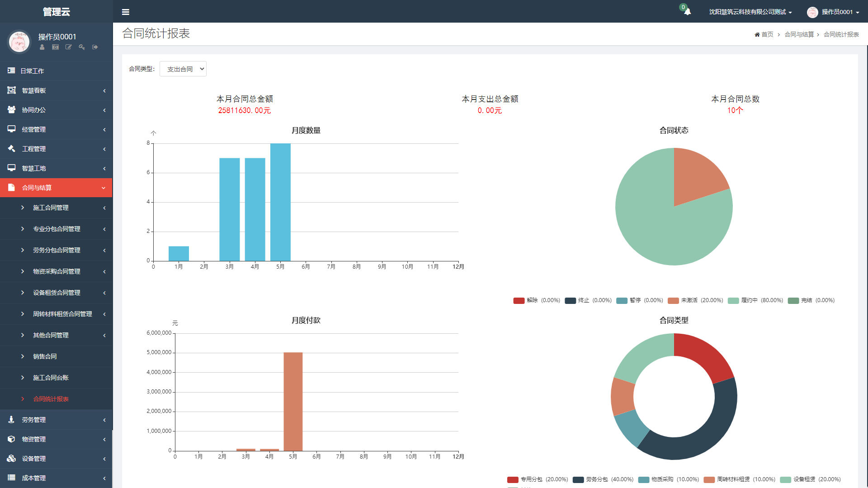Go to 首页 breadcrumb link

tap(767, 35)
